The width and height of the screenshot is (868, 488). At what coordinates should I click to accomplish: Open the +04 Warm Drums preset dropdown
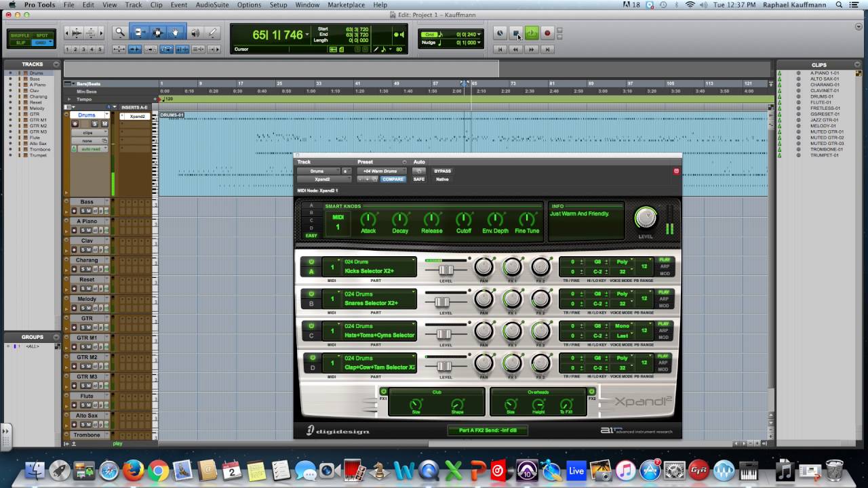click(x=381, y=171)
